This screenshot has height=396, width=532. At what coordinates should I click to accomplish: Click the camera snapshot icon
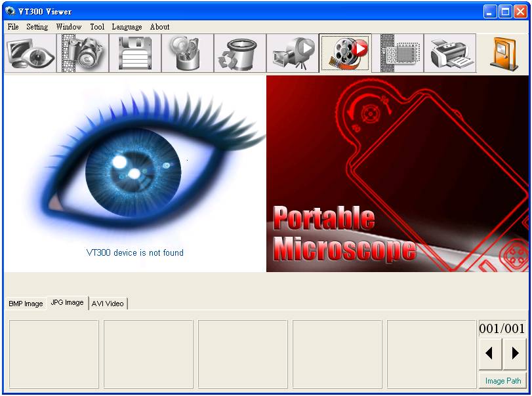point(83,53)
